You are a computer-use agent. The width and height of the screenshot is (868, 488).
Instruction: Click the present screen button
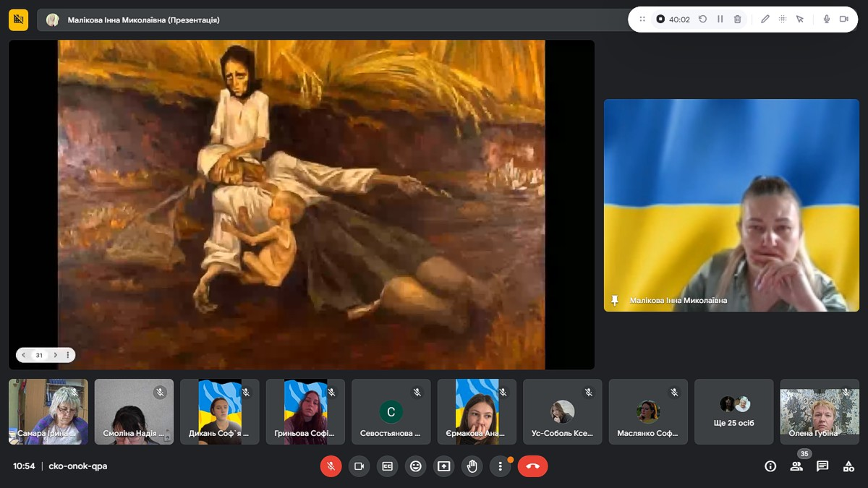pyautogui.click(x=444, y=466)
